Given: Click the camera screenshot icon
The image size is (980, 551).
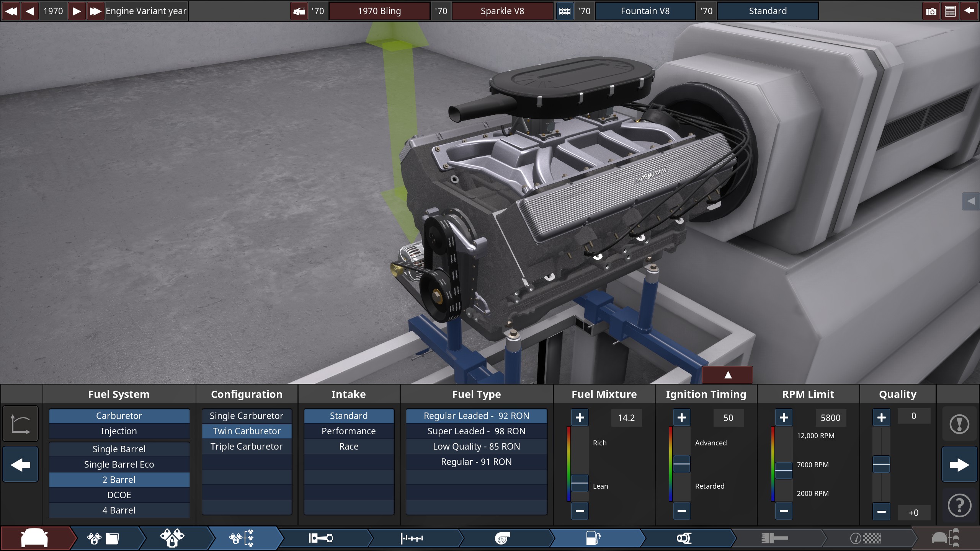Looking at the screenshot, I should click(x=931, y=11).
